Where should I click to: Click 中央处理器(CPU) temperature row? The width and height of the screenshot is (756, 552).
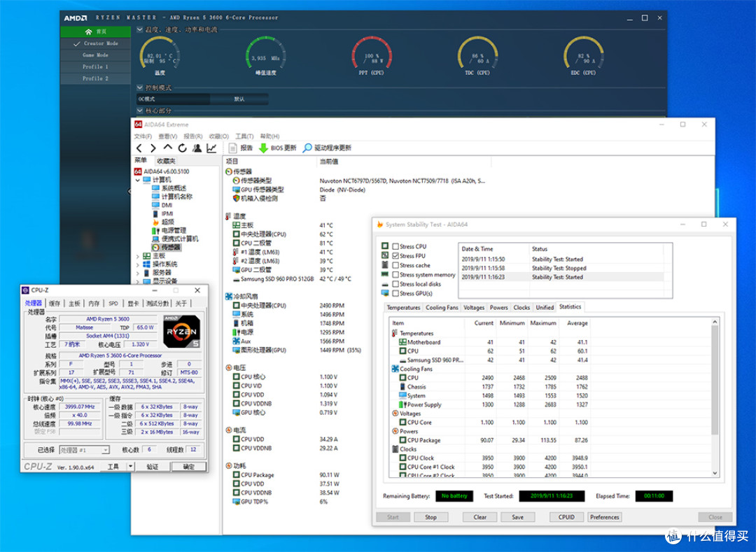click(x=260, y=234)
